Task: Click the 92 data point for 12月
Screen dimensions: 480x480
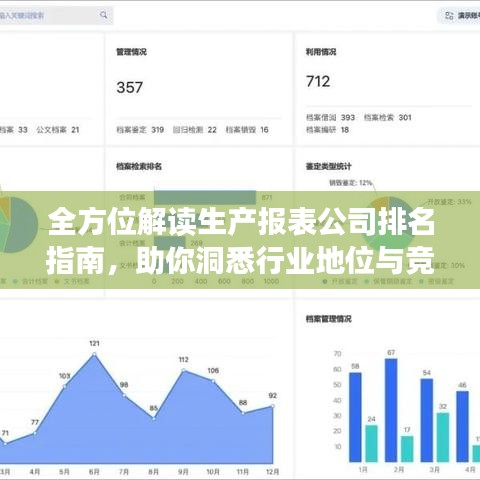Action: [273, 406]
